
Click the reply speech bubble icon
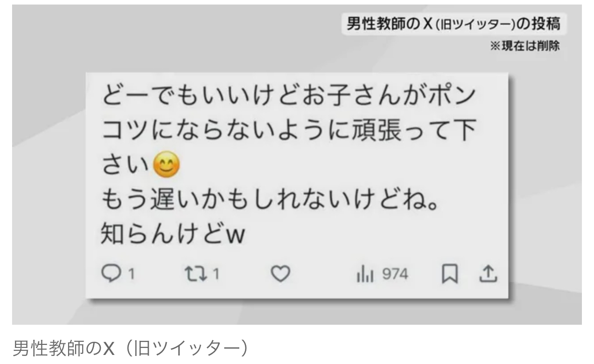point(111,273)
